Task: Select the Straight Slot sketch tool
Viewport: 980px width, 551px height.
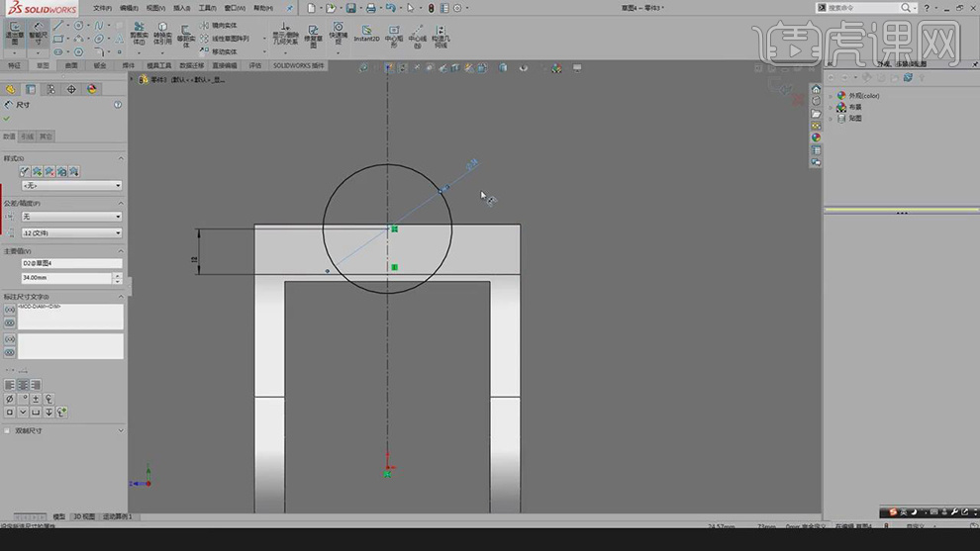Action: click(x=58, y=51)
